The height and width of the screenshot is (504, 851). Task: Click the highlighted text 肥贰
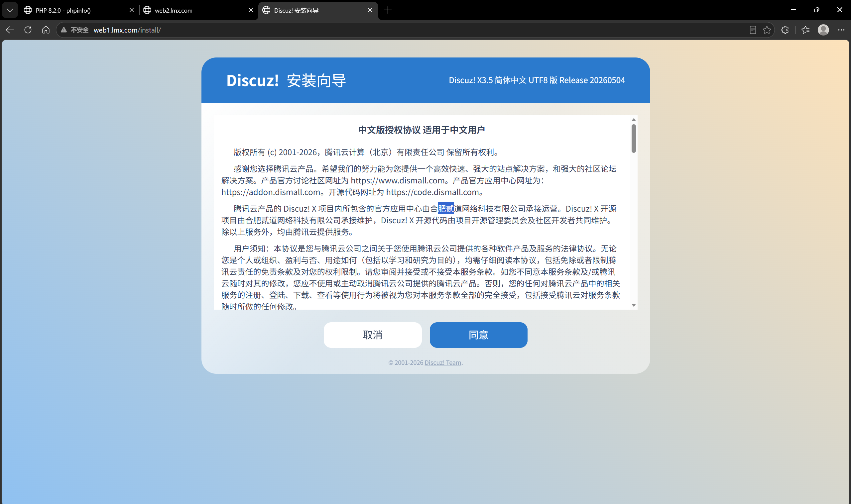(446, 209)
